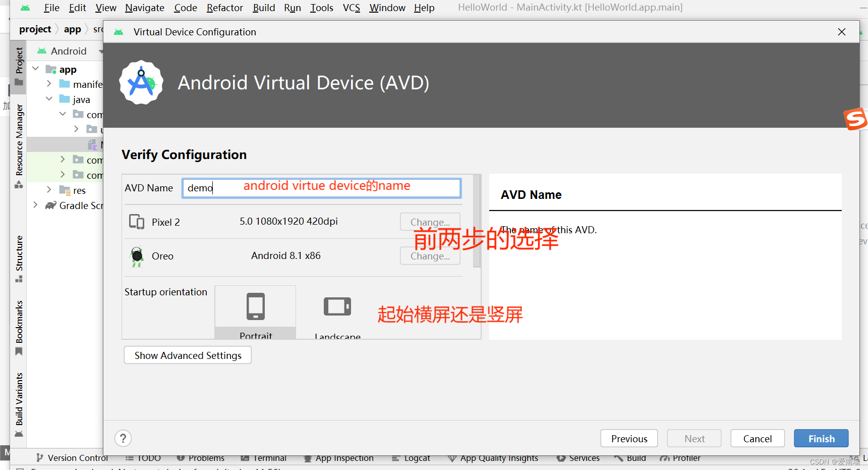Open the Build Variants side panel
Image resolution: width=868 pixels, height=470 pixels.
tap(19, 404)
